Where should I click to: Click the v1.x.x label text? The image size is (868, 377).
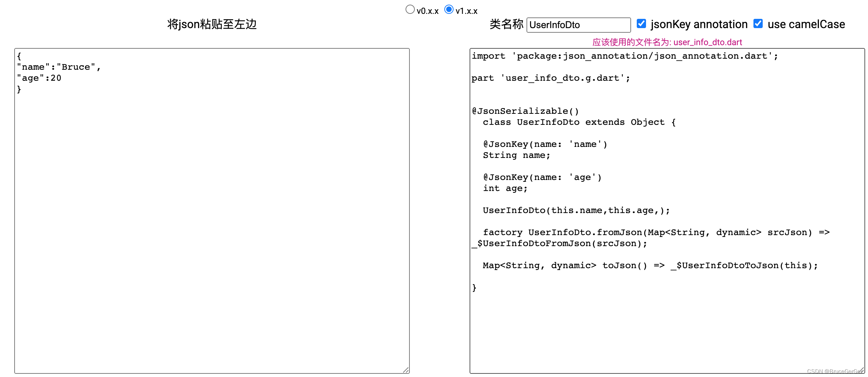click(466, 10)
